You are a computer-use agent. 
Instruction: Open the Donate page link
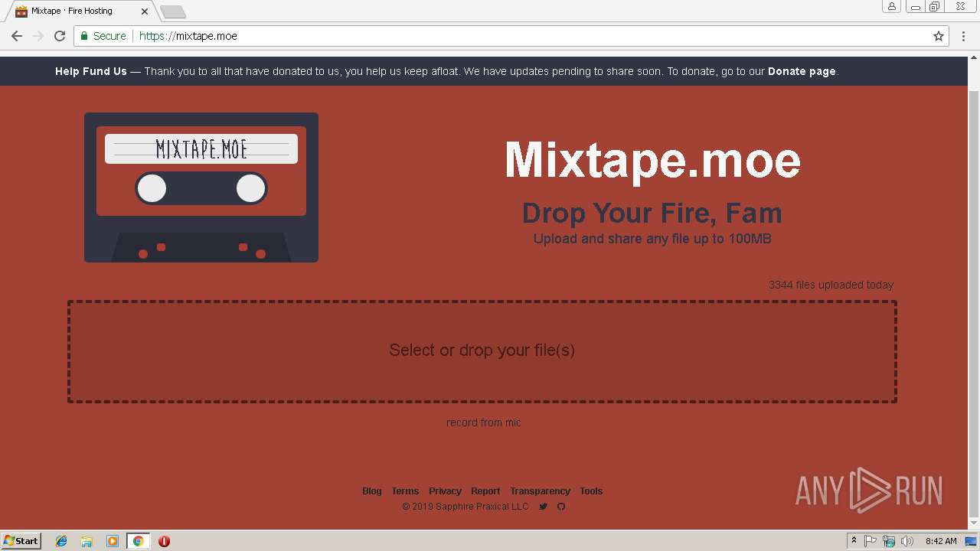coord(802,71)
